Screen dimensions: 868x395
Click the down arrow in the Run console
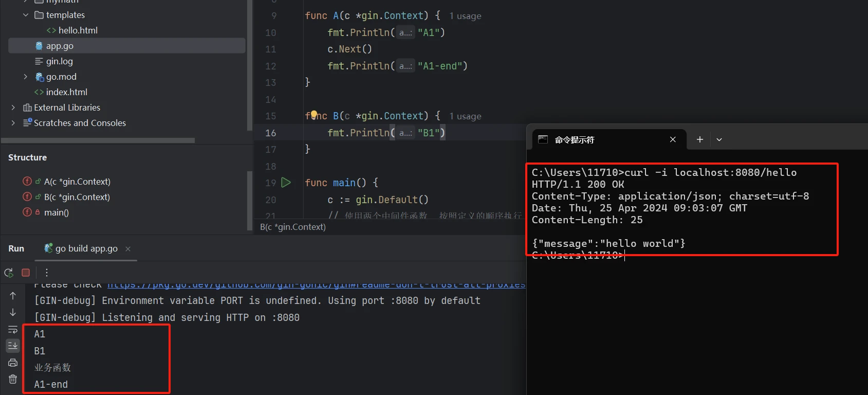13,312
